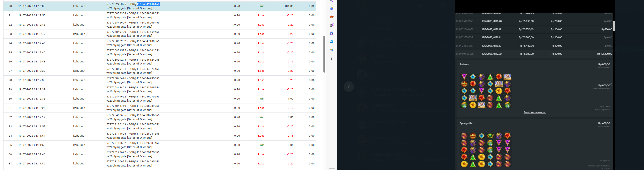Select date 19-07-2023 01:11:59 in row 33
The image size is (644, 170).
[x=32, y=127]
